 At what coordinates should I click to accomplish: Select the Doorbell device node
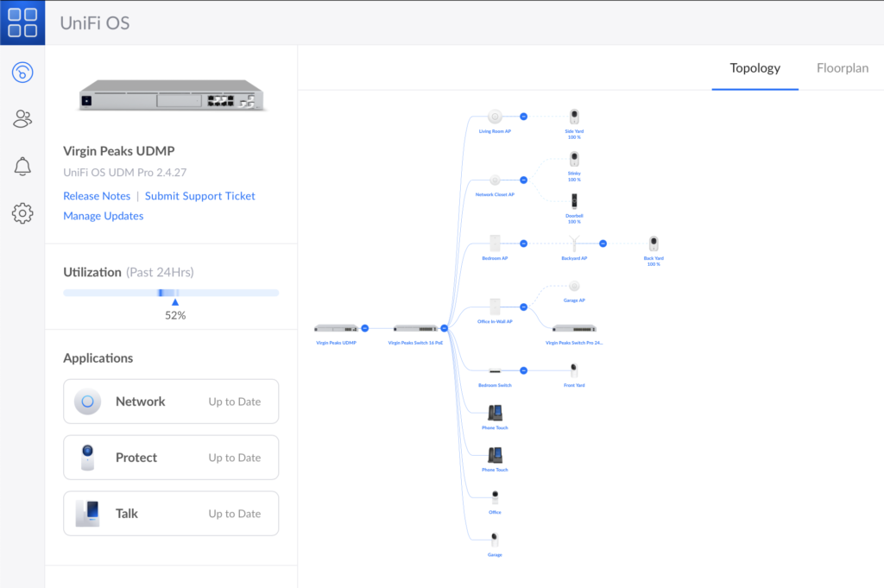tap(574, 201)
